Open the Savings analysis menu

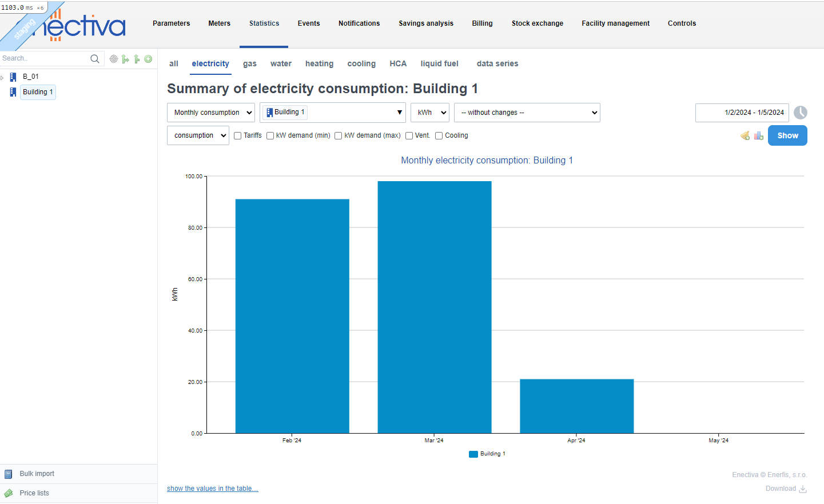(426, 23)
